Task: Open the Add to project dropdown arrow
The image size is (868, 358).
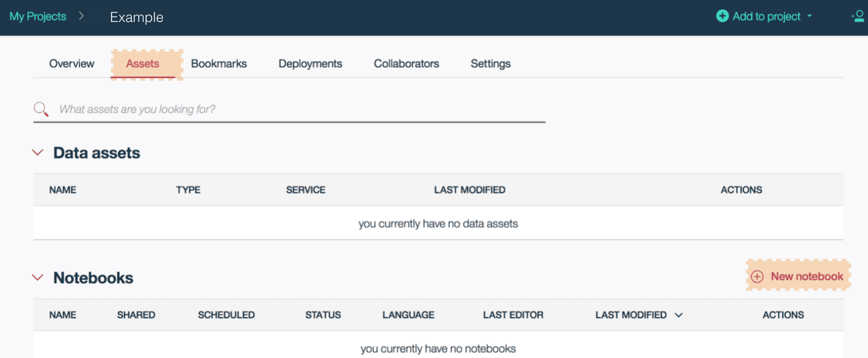Action: 810,16
